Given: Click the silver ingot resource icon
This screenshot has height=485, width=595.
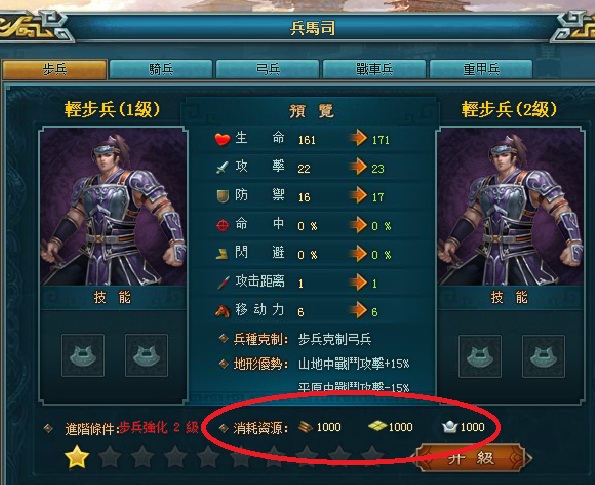Looking at the screenshot, I should 449,427.
